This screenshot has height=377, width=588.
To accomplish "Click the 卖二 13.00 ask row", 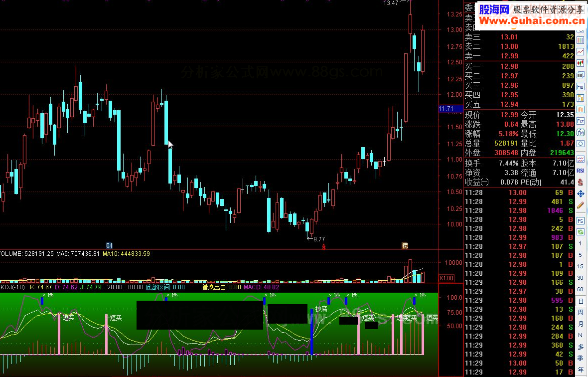I will click(x=519, y=46).
